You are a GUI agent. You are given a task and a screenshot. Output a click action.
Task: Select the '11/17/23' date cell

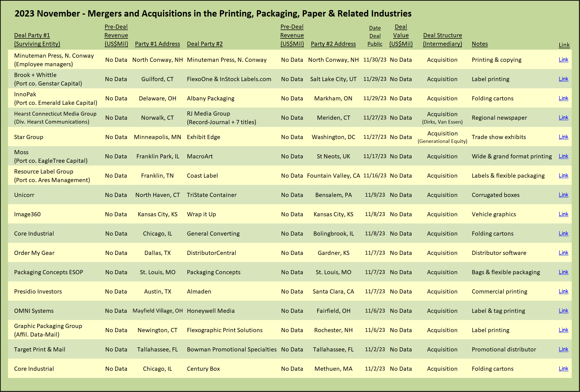[x=375, y=156]
